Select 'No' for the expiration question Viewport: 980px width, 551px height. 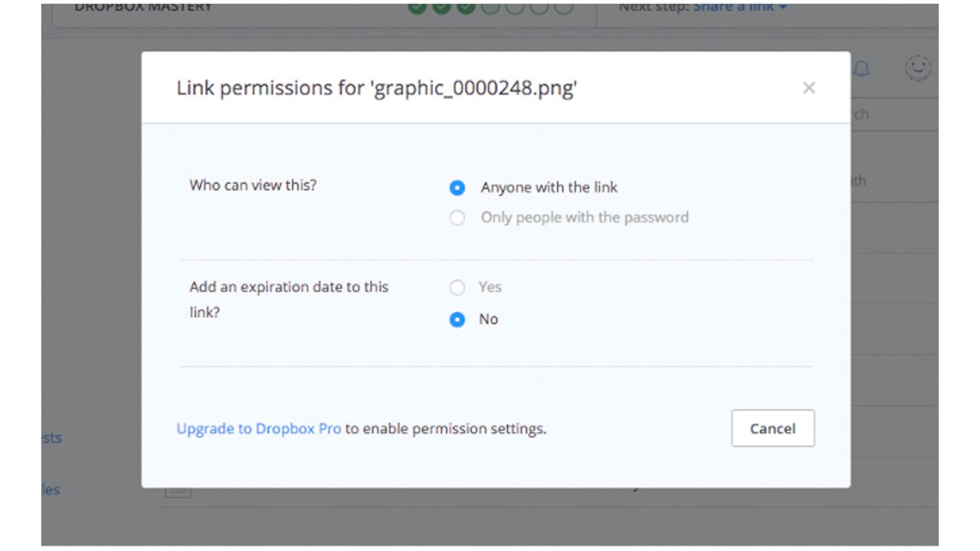457,319
